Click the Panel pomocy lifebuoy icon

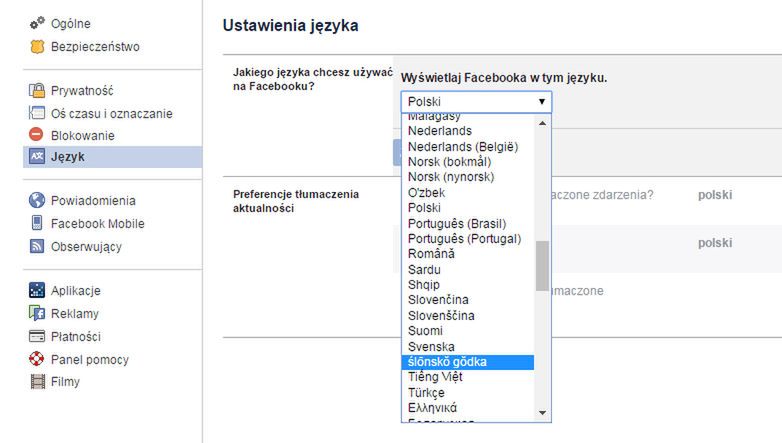pyautogui.click(x=37, y=359)
